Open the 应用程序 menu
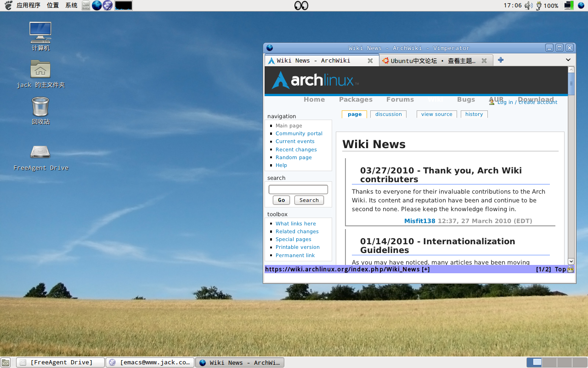The height and width of the screenshot is (368, 588). (28, 6)
